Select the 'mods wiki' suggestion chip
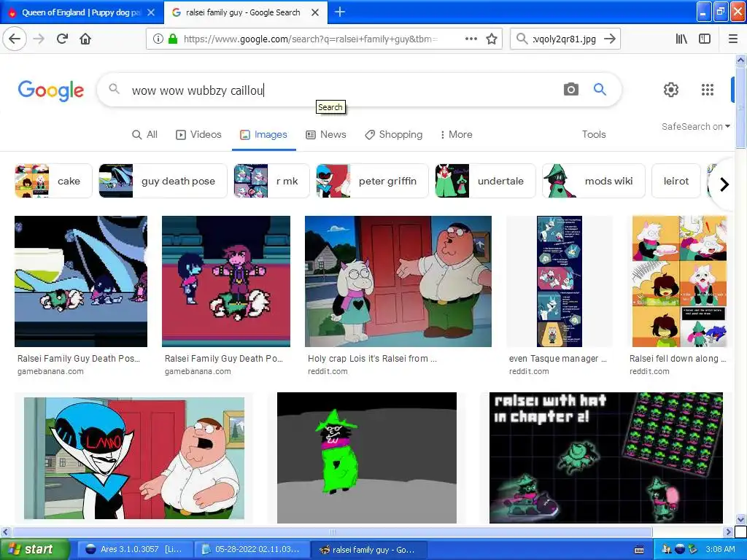Viewport: 747px width, 560px height. 594,181
